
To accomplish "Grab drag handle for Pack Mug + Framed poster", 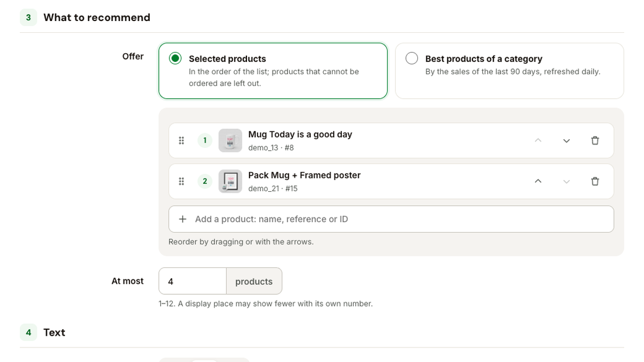I will point(181,181).
